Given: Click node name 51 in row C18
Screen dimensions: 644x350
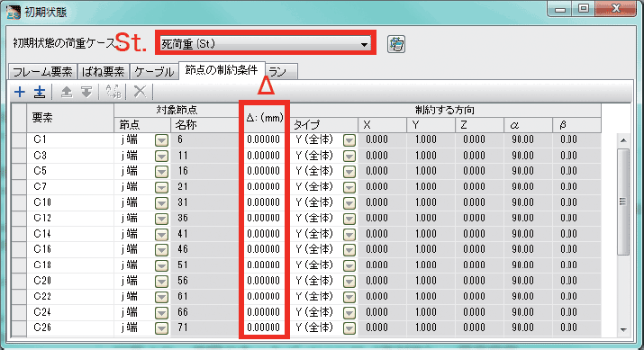Looking at the screenshot, I should [x=204, y=265].
